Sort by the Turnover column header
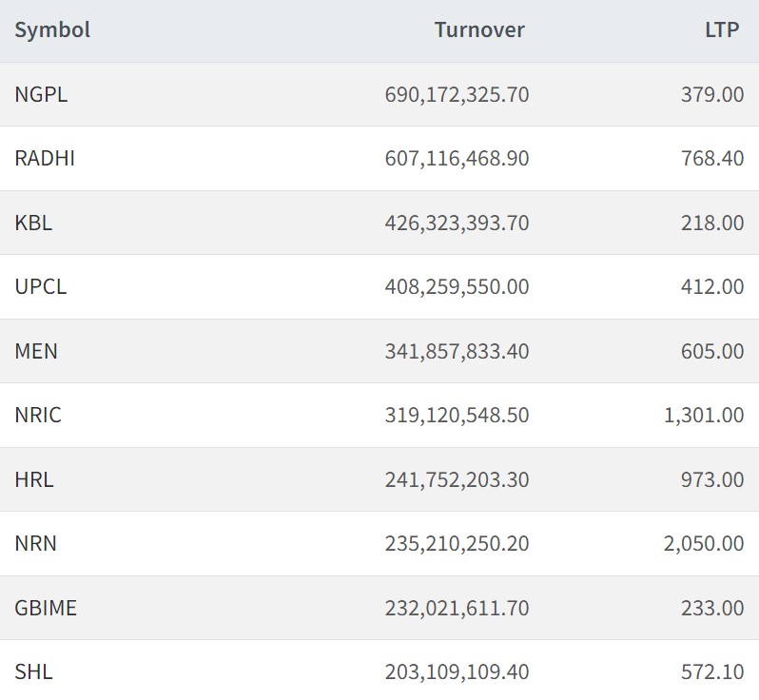 click(x=479, y=29)
